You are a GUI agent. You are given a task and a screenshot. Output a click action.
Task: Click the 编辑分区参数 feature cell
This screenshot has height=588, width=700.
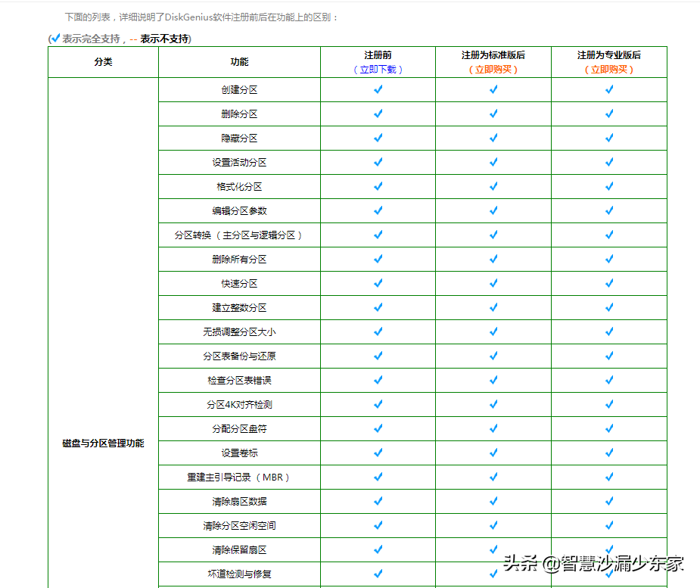click(x=239, y=210)
